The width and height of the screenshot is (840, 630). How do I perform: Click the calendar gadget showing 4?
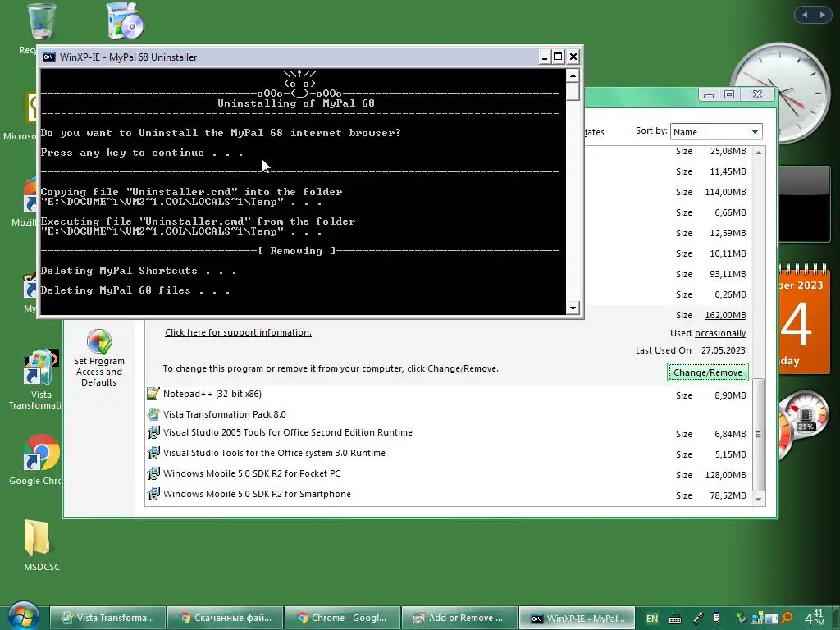(x=803, y=319)
